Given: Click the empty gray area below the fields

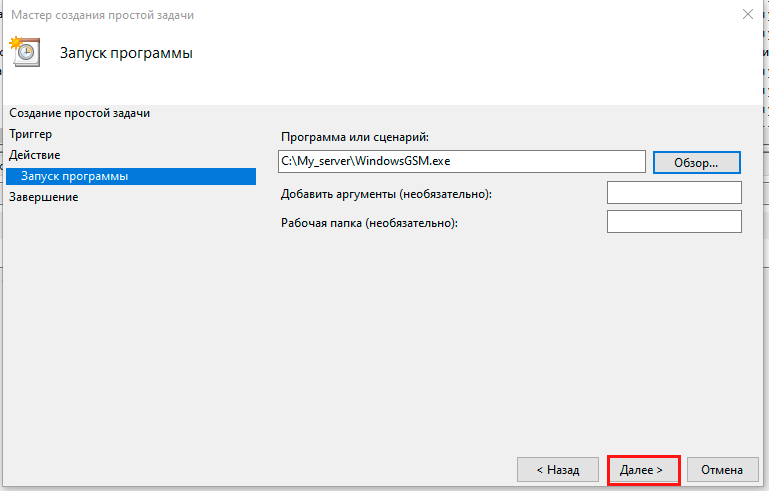Looking at the screenshot, I should [500, 340].
